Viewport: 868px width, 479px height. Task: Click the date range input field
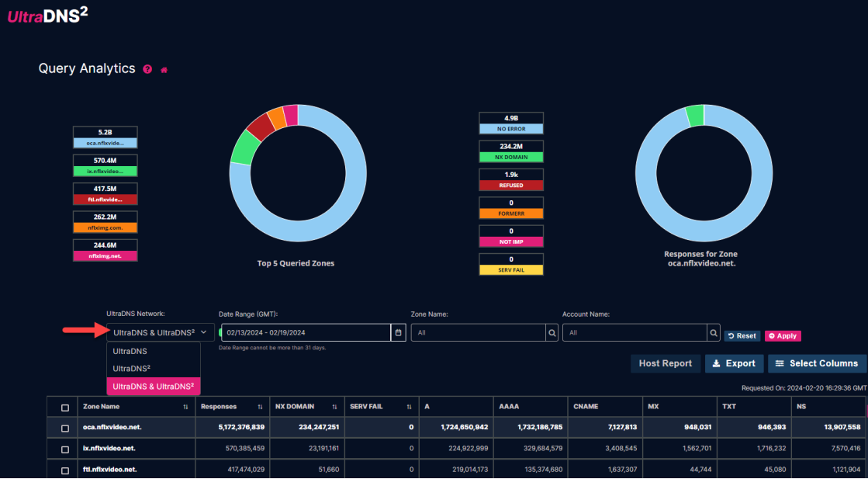click(x=306, y=333)
